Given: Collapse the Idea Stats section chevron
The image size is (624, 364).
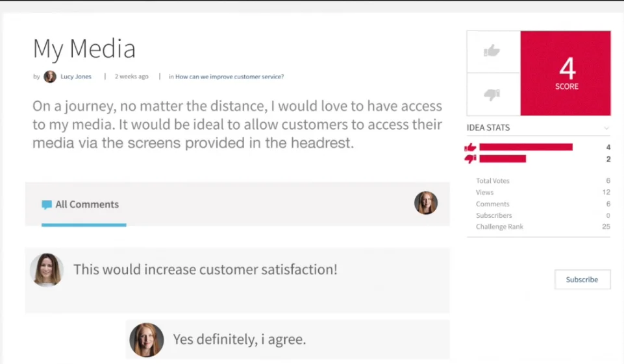Looking at the screenshot, I should pyautogui.click(x=606, y=128).
